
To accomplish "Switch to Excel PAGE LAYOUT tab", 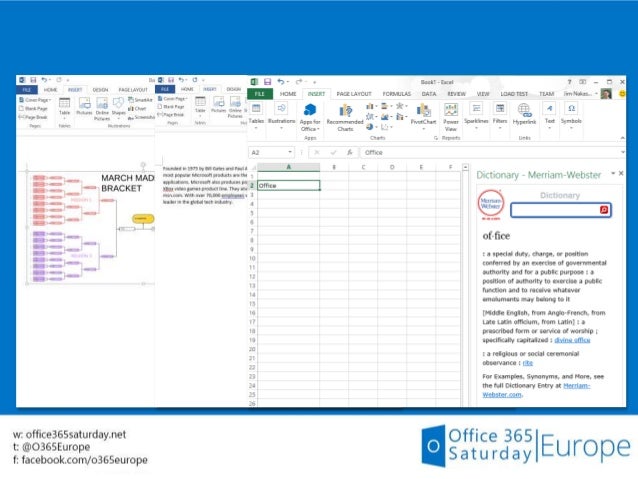I will (354, 94).
